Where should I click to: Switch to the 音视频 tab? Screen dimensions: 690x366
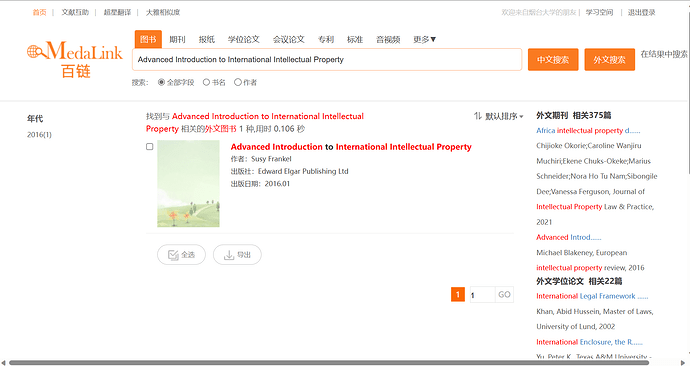(x=388, y=39)
